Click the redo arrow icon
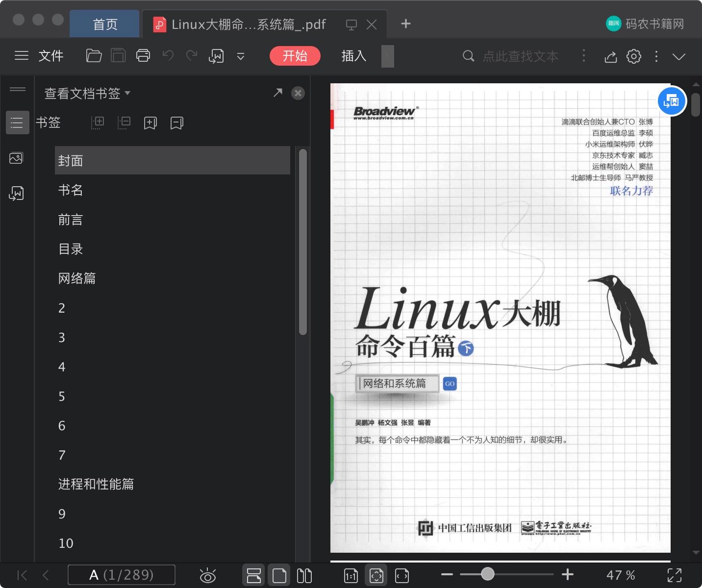The height and width of the screenshot is (588, 702). [192, 56]
